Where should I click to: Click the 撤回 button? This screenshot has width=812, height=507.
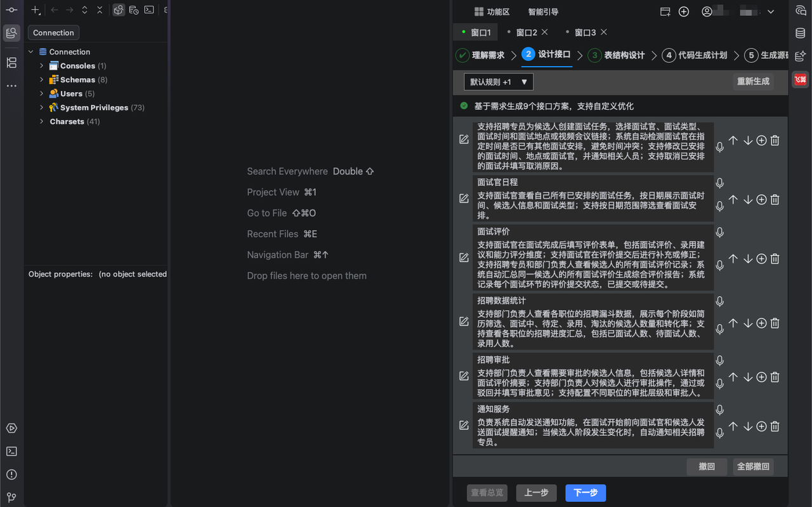tap(707, 466)
